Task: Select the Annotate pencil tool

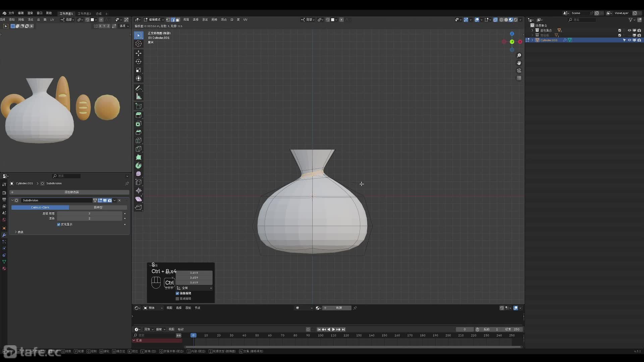Action: point(139,88)
